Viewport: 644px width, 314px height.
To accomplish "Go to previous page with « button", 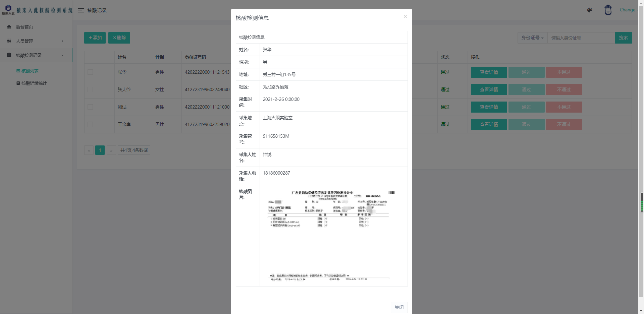I will point(89,150).
